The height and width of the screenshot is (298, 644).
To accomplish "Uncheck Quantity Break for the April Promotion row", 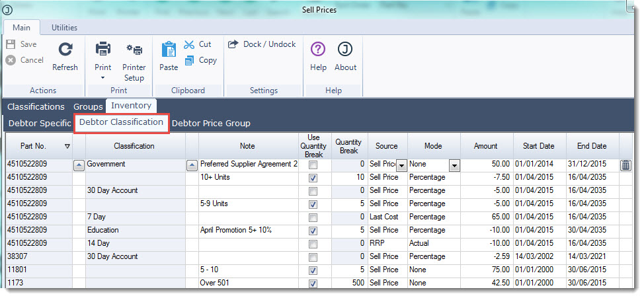I will pyautogui.click(x=313, y=231).
